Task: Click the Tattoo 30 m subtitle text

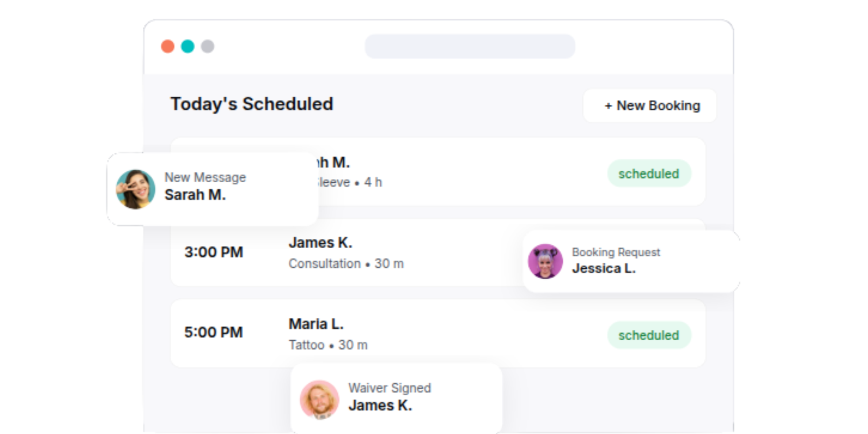Action: coord(328,345)
